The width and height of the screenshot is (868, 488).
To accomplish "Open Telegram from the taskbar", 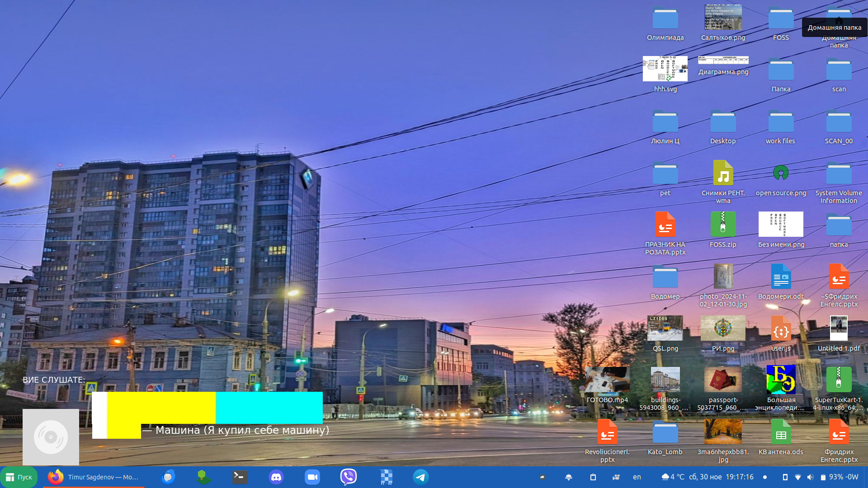I will pyautogui.click(x=420, y=477).
